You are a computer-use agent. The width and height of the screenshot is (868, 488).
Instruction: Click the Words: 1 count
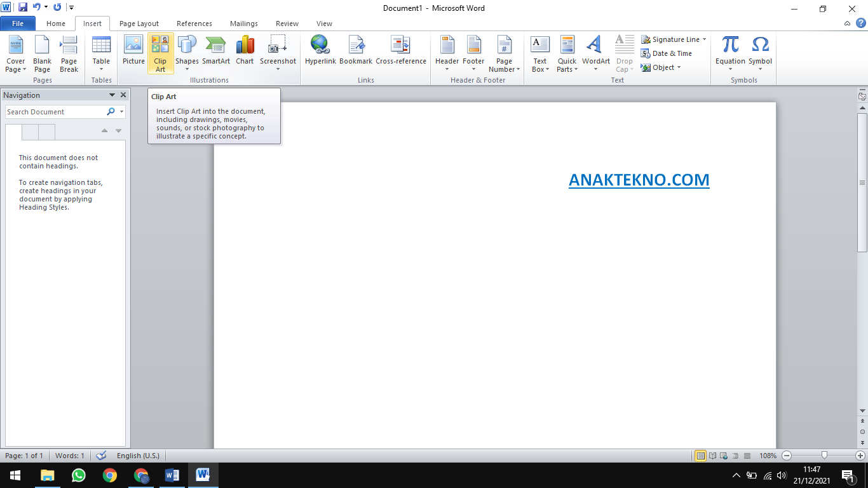click(x=70, y=456)
